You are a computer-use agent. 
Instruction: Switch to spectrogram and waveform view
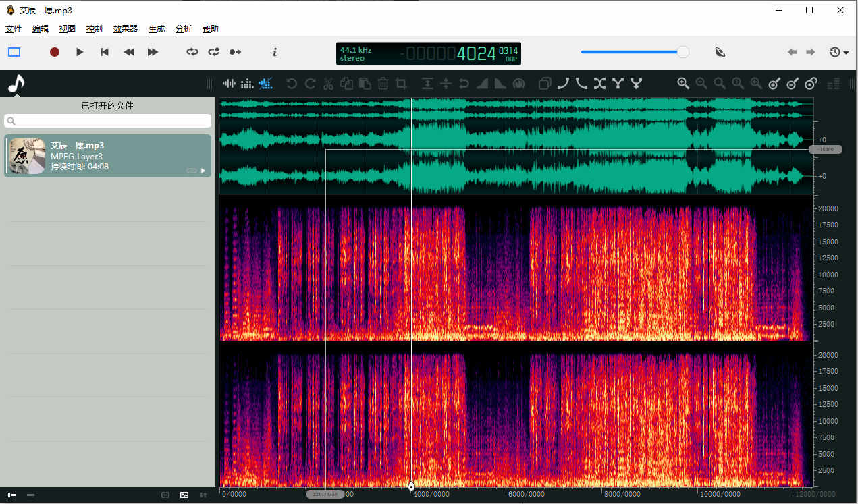tap(266, 84)
